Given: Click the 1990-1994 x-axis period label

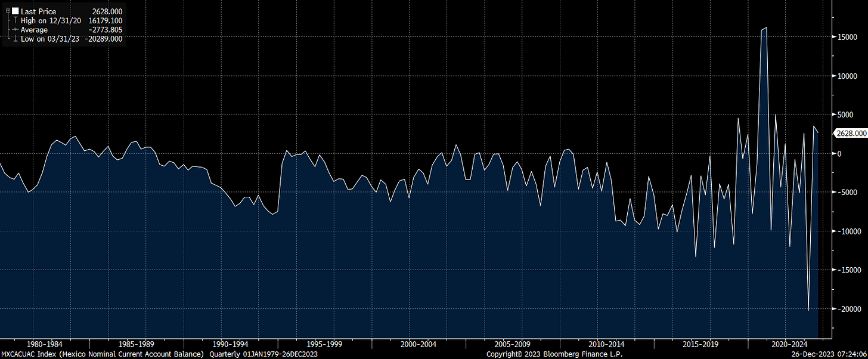Looking at the screenshot, I should click(x=231, y=344).
